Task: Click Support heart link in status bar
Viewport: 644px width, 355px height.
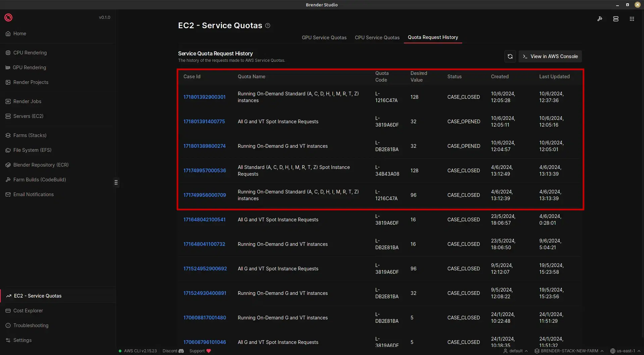Action: coord(200,351)
